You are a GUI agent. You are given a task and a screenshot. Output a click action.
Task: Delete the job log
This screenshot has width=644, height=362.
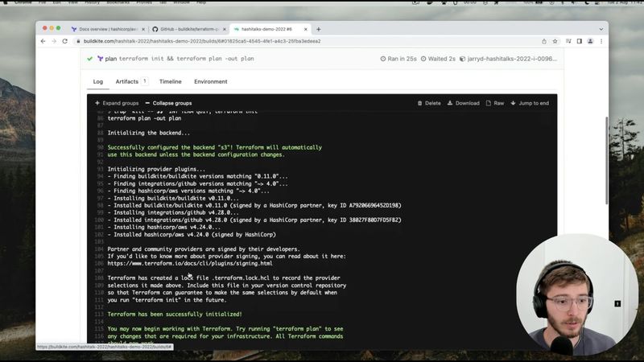click(x=429, y=103)
